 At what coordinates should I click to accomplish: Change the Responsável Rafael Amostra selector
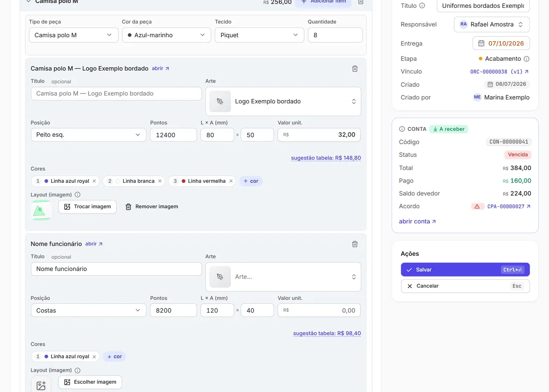pyautogui.click(x=492, y=24)
